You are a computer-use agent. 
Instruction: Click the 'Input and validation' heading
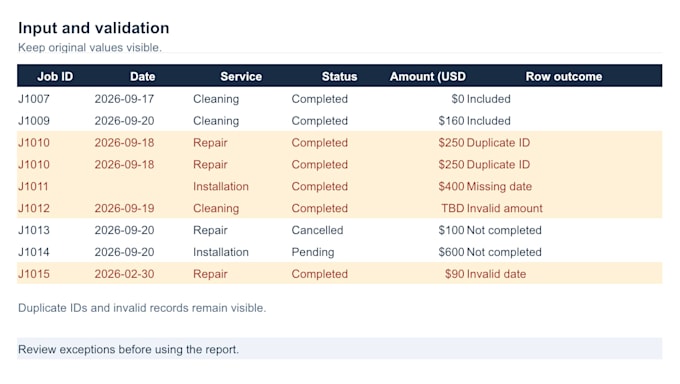coord(94,28)
